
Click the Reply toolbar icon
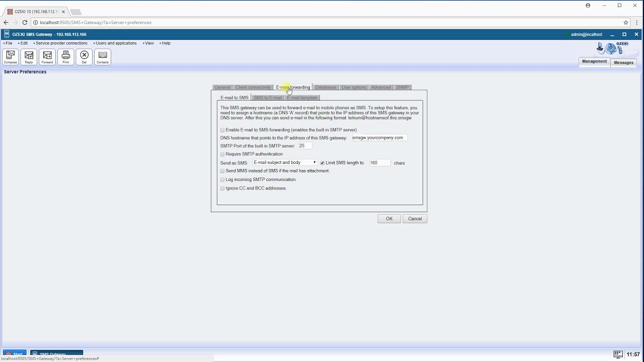tap(29, 57)
